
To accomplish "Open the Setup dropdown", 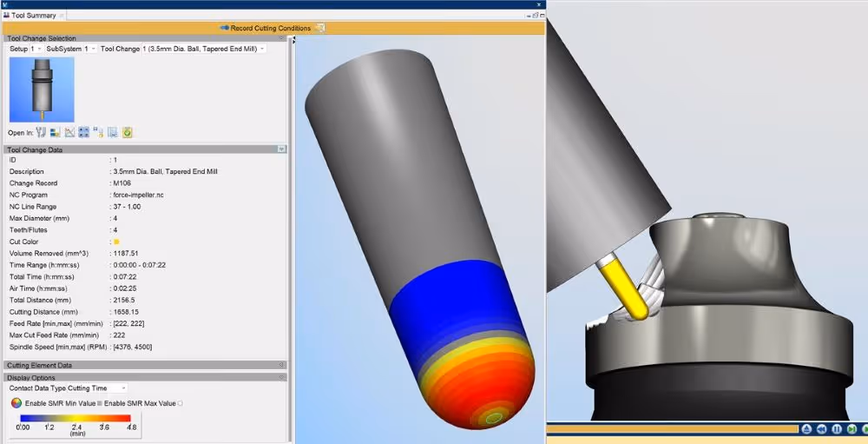I will tap(36, 49).
